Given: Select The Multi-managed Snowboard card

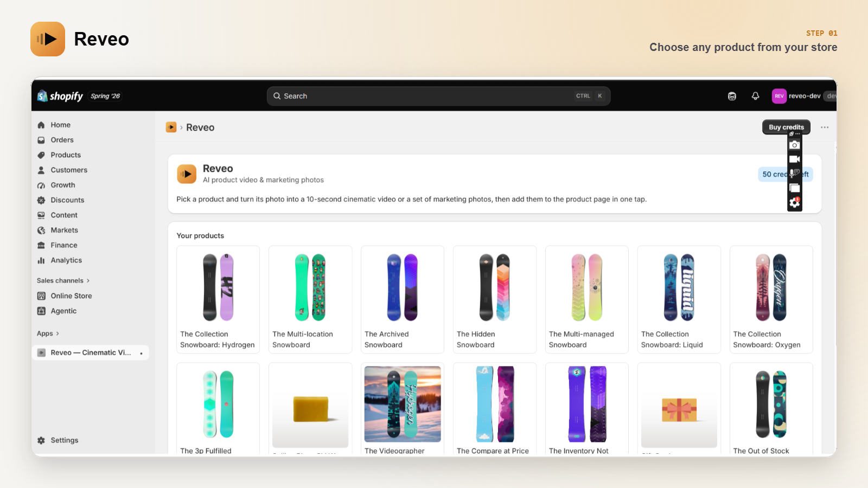Looking at the screenshot, I should (x=587, y=299).
